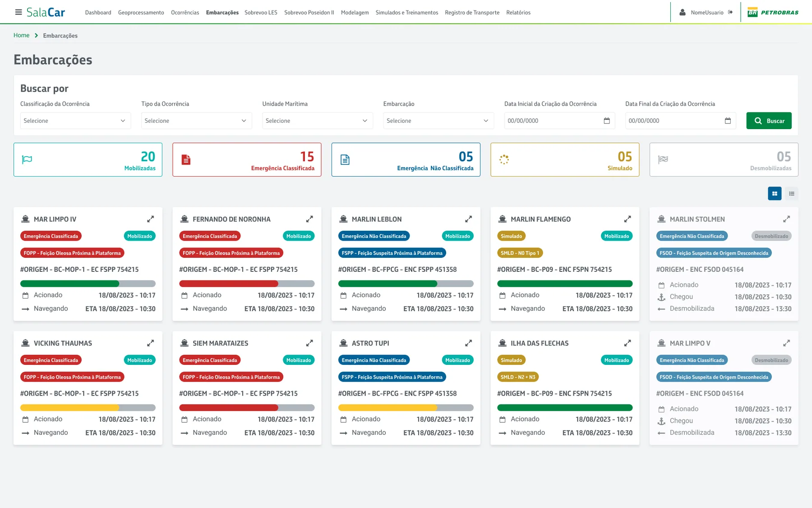Image resolution: width=812 pixels, height=508 pixels.
Task: Filter by 15 Emergência Classificada
Action: tap(247, 159)
